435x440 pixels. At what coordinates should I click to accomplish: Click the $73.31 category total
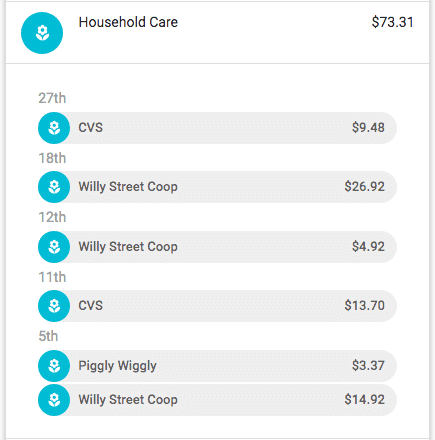coord(392,22)
